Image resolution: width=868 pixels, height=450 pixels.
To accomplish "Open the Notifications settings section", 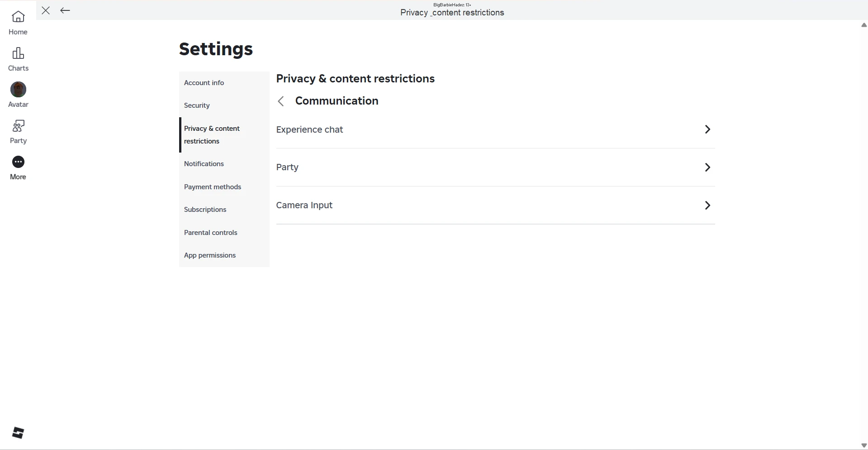I will (x=204, y=164).
